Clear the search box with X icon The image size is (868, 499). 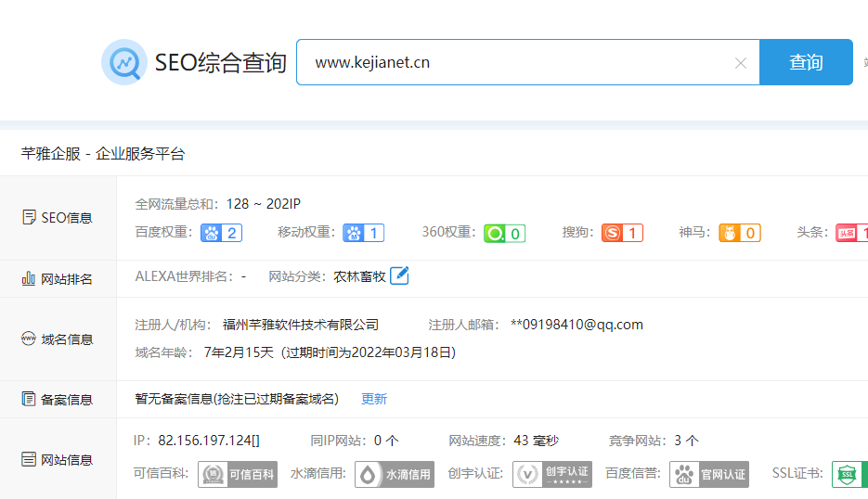coord(740,63)
